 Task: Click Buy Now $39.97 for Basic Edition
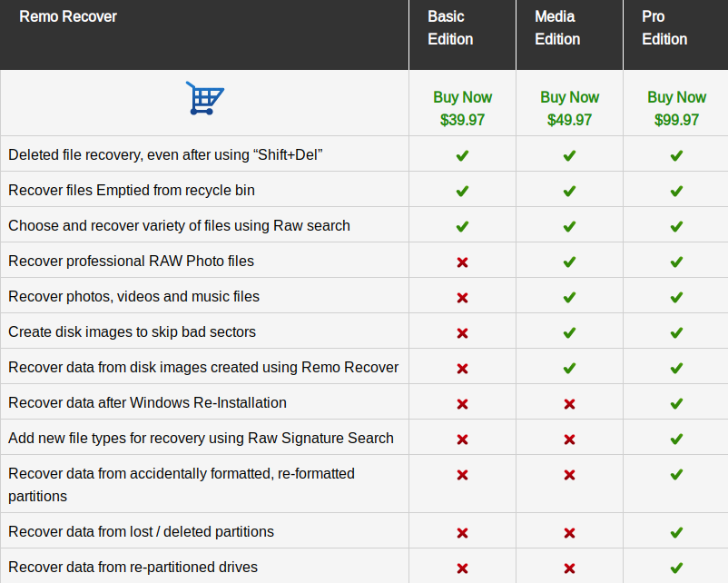[x=462, y=108]
